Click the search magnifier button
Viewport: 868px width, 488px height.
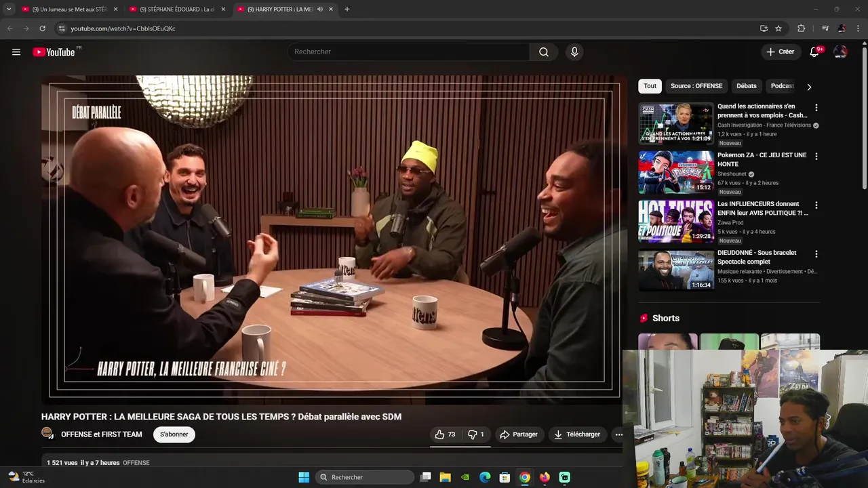point(544,52)
